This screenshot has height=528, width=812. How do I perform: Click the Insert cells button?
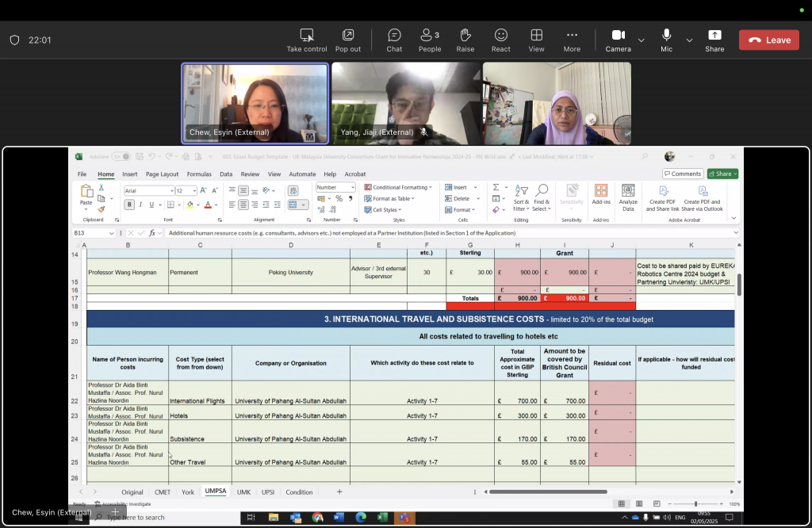[456, 187]
